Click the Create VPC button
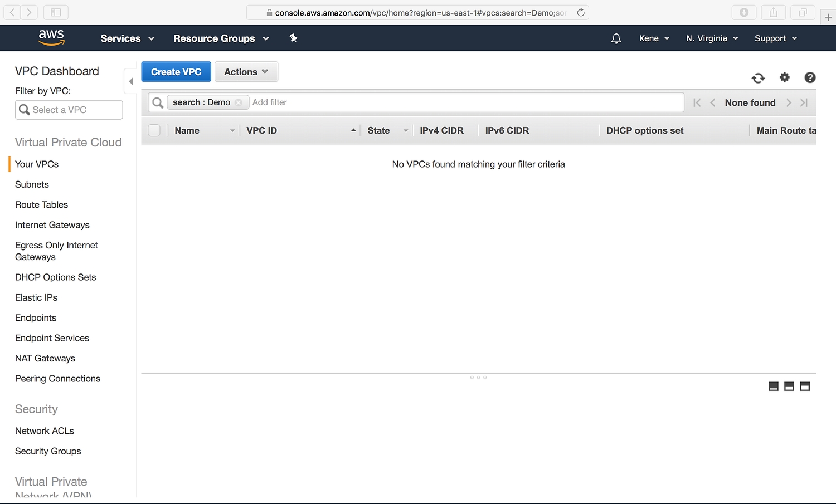Image resolution: width=836 pixels, height=504 pixels. point(176,72)
